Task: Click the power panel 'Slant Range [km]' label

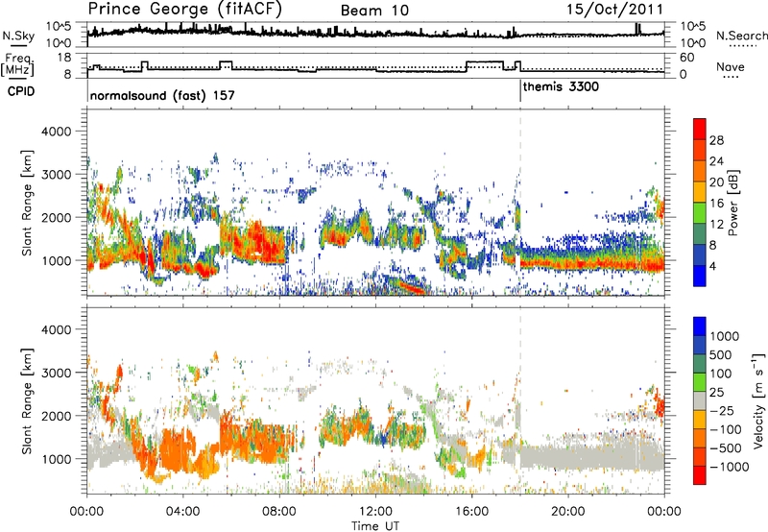Action: tap(27, 203)
